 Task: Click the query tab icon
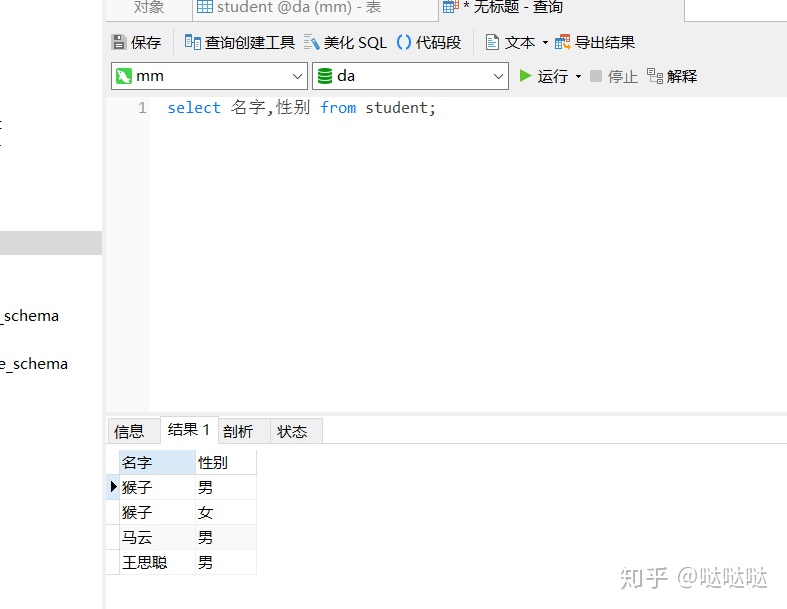[451, 7]
